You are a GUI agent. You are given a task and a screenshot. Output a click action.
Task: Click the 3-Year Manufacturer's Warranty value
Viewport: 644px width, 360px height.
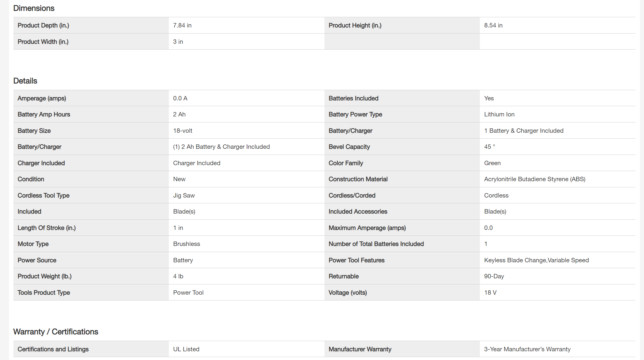point(527,349)
